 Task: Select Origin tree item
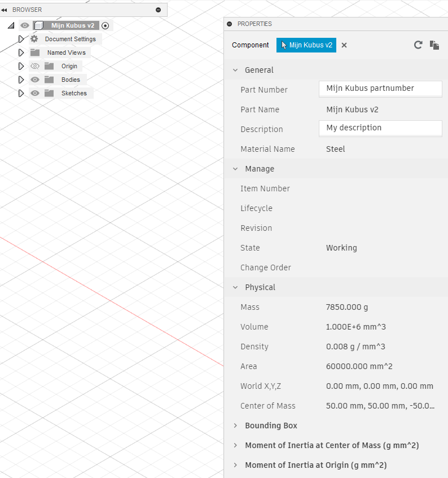(69, 66)
